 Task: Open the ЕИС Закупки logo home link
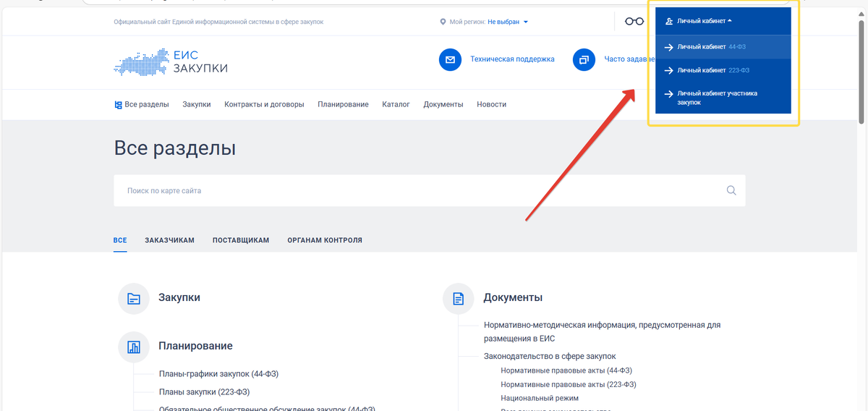coord(171,62)
